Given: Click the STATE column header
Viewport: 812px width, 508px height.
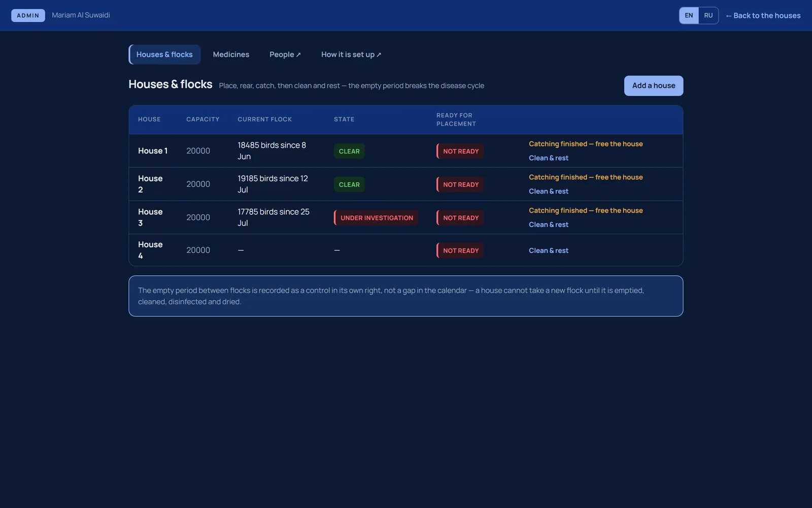Looking at the screenshot, I should (x=344, y=119).
